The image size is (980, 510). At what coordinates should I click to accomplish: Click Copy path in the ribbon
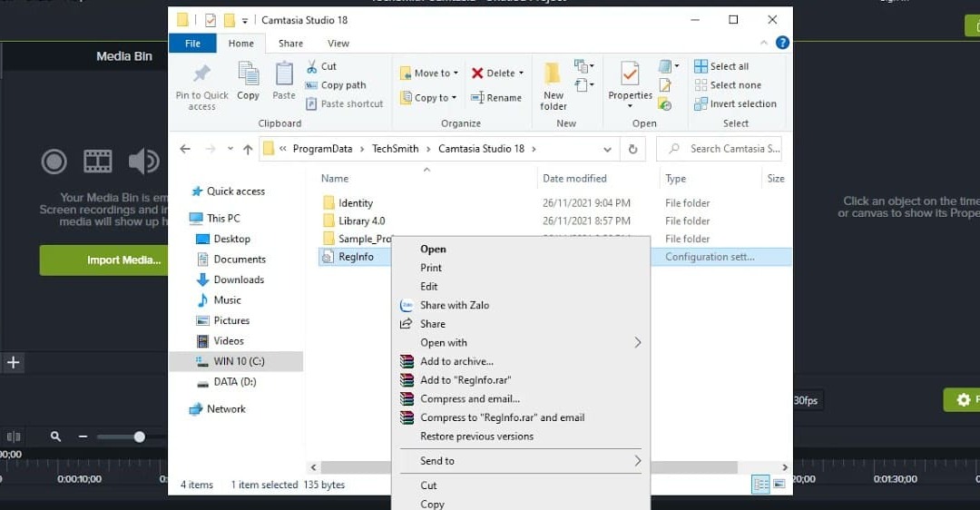(x=336, y=85)
